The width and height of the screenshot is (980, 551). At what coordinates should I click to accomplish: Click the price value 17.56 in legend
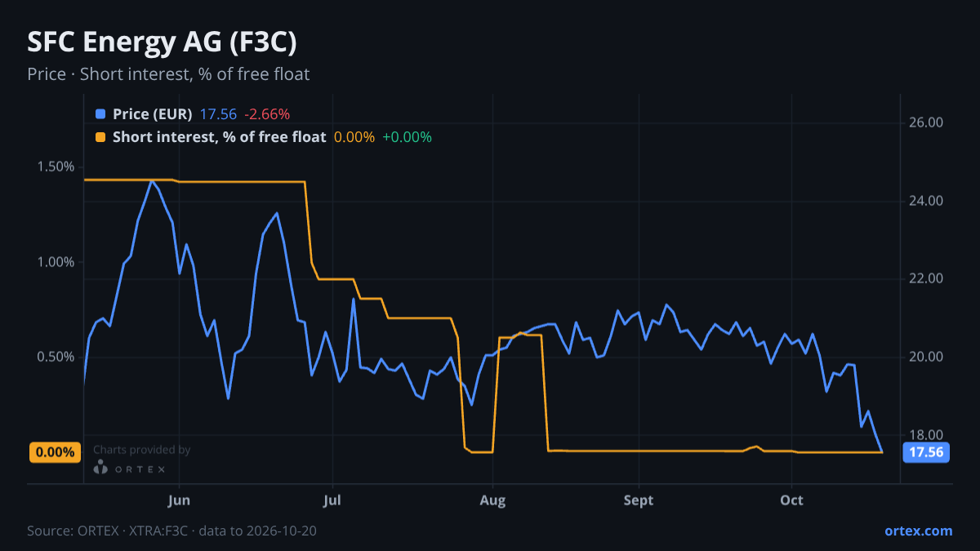click(x=218, y=114)
